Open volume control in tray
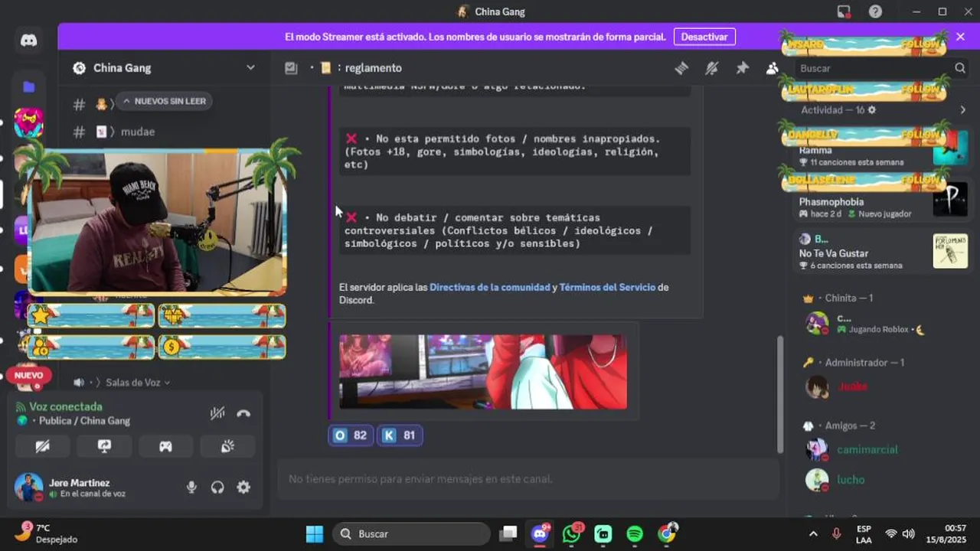 coord(908,534)
